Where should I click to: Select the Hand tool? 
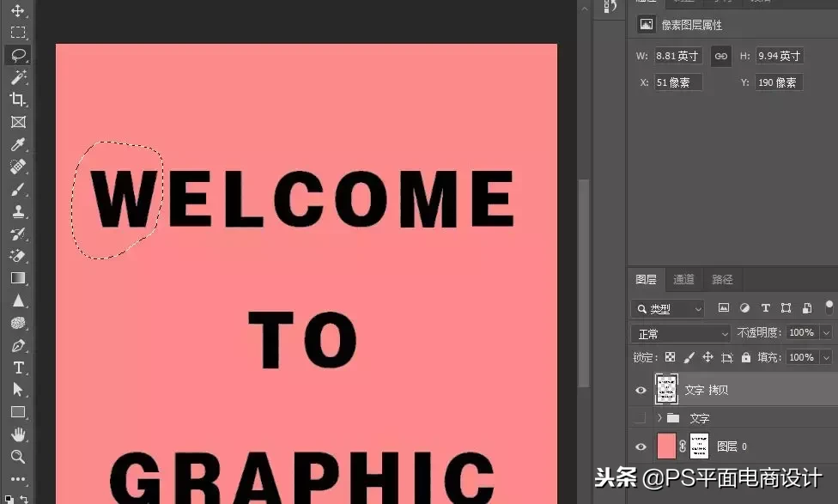[x=18, y=434]
